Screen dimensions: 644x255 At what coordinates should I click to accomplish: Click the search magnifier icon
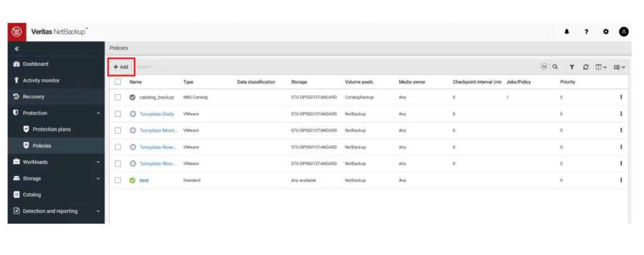click(x=555, y=67)
